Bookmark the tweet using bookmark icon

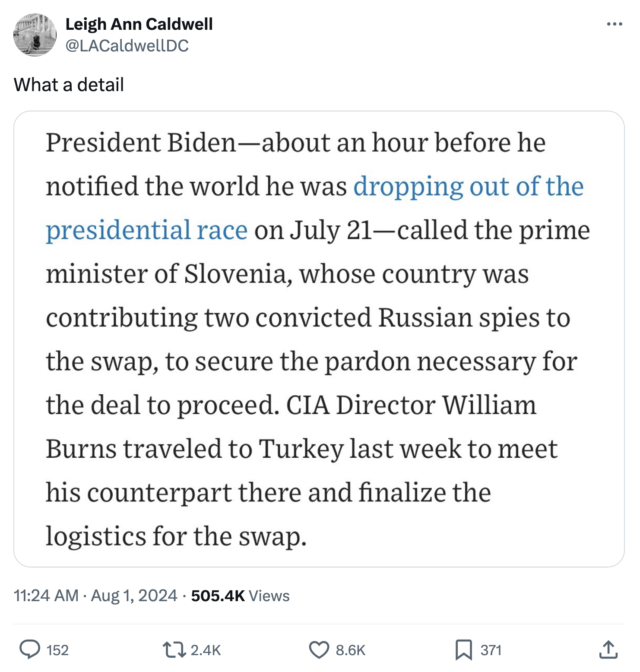[x=463, y=650]
